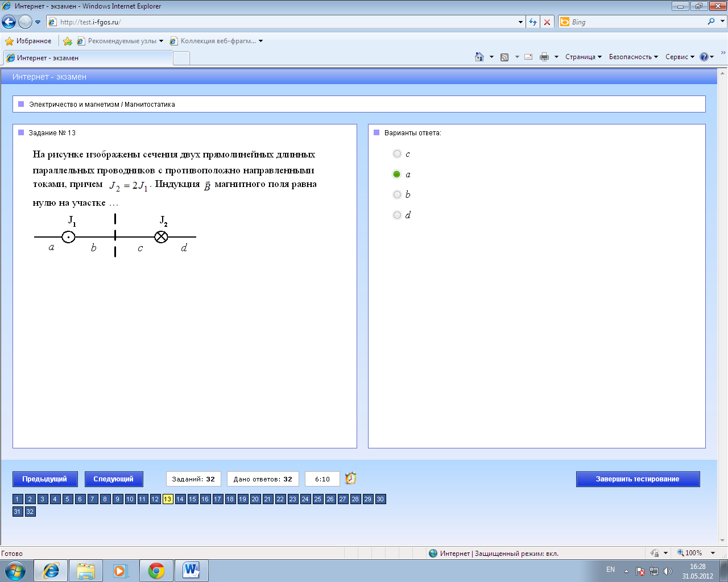Select the Интернет - экзамен tab
Image resolution: width=728 pixels, height=582 pixels.
(88, 58)
